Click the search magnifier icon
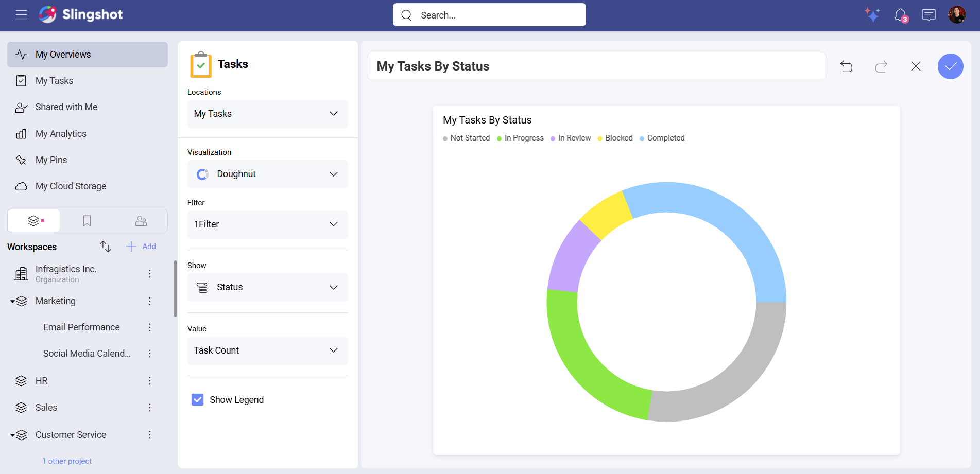 click(x=406, y=15)
